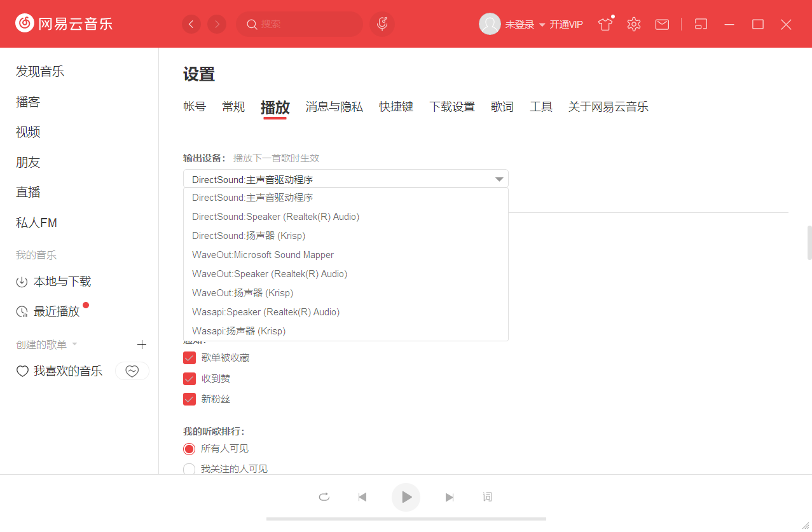Open lyrics with the 词 button
The image size is (812, 532).
(487, 497)
